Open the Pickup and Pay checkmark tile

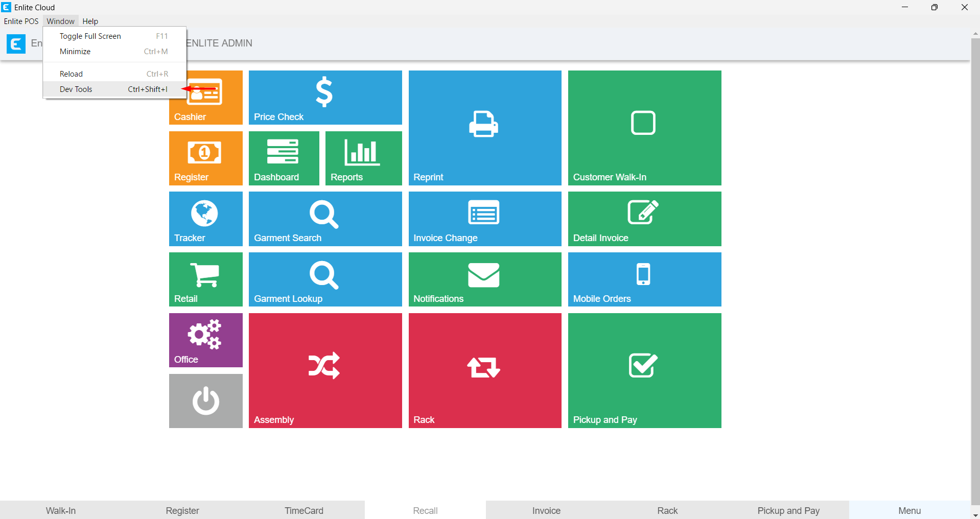(644, 370)
